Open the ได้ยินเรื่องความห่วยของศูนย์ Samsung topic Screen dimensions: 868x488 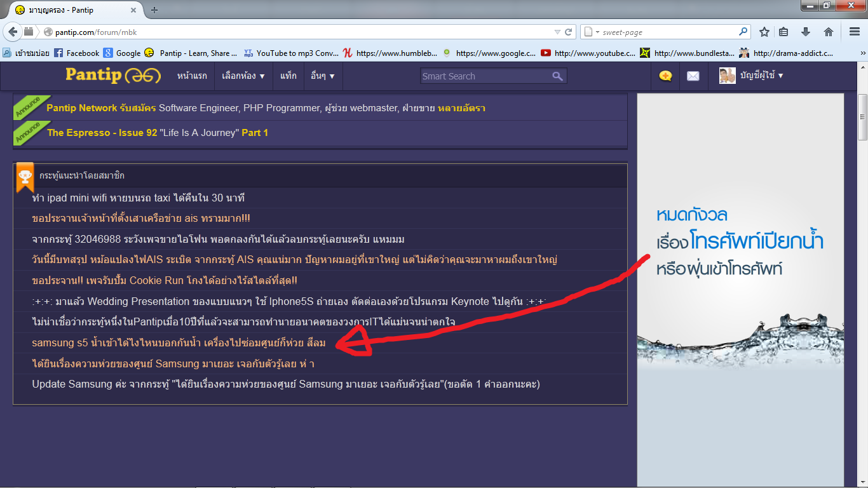click(173, 363)
